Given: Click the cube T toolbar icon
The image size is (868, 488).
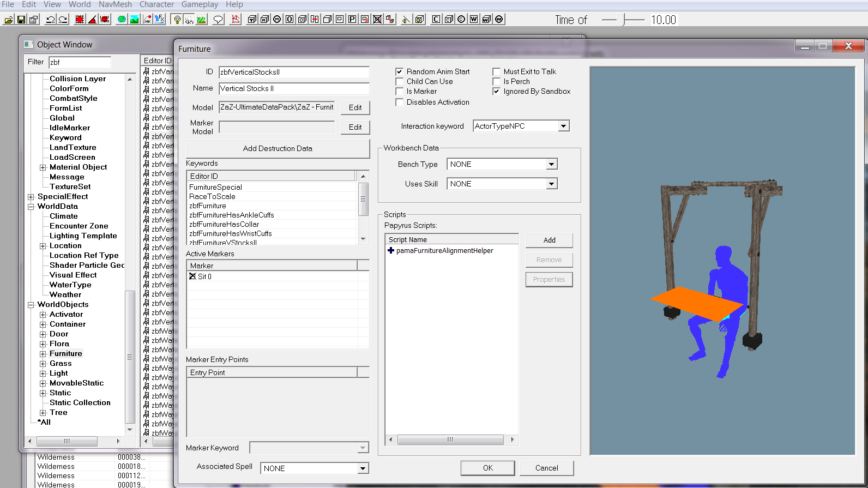Looking at the screenshot, I should point(252,20).
